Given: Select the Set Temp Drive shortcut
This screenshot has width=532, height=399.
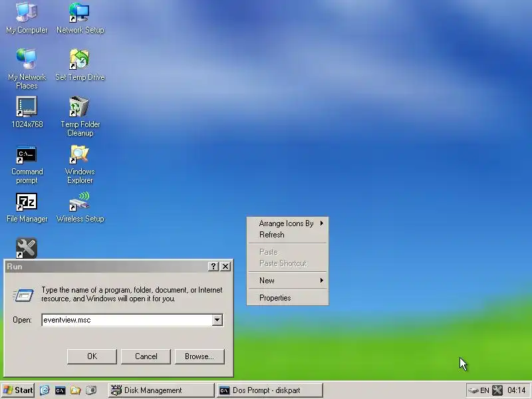Looking at the screenshot, I should coord(80,65).
